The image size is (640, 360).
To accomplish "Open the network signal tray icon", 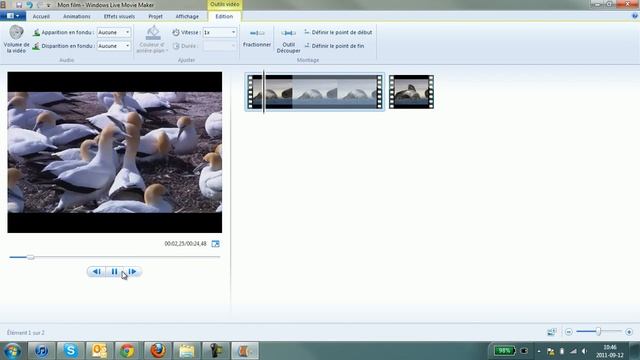I will (573, 351).
